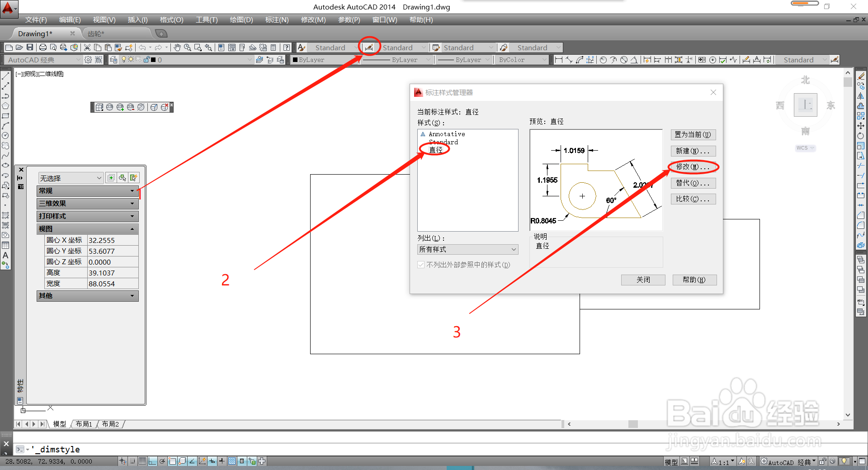Open the Plot (print) tool
The image size is (868, 470).
[43, 47]
